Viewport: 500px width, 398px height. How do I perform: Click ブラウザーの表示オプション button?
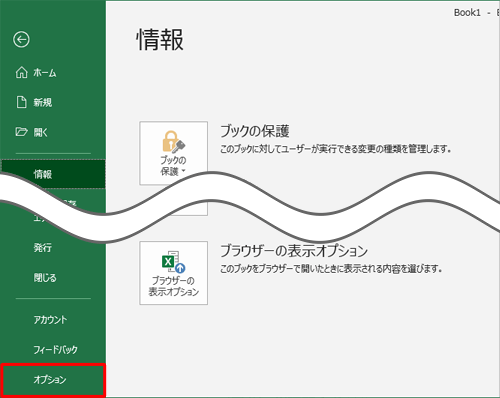pyautogui.click(x=174, y=273)
